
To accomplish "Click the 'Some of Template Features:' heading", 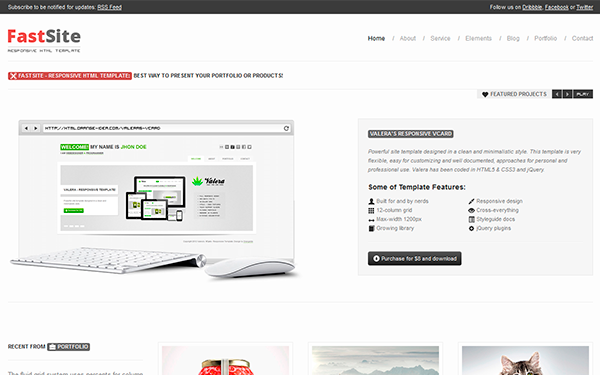I will [x=417, y=187].
